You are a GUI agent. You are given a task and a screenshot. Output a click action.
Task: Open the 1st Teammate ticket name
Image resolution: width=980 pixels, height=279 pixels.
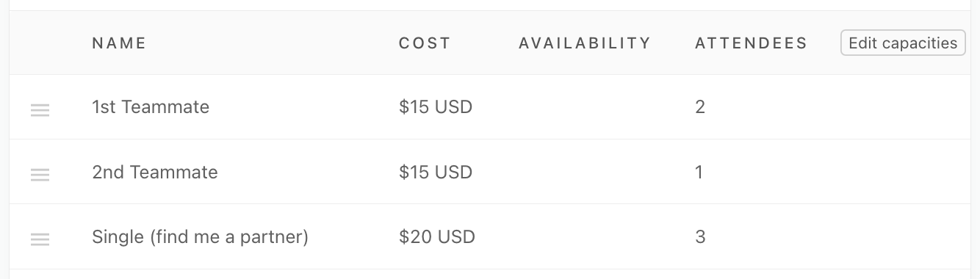pos(151,107)
